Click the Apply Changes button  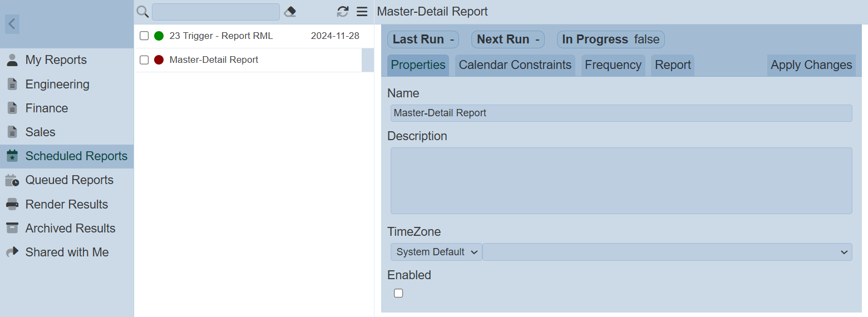[x=811, y=65]
